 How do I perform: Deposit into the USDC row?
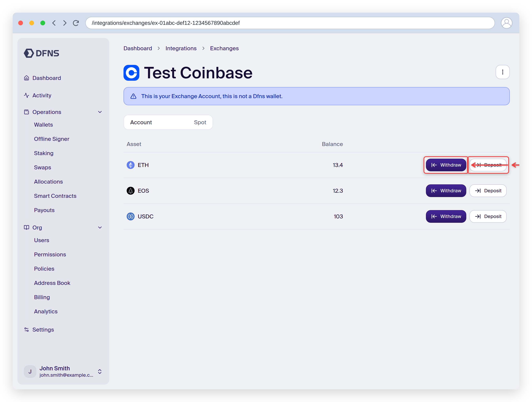tap(488, 216)
